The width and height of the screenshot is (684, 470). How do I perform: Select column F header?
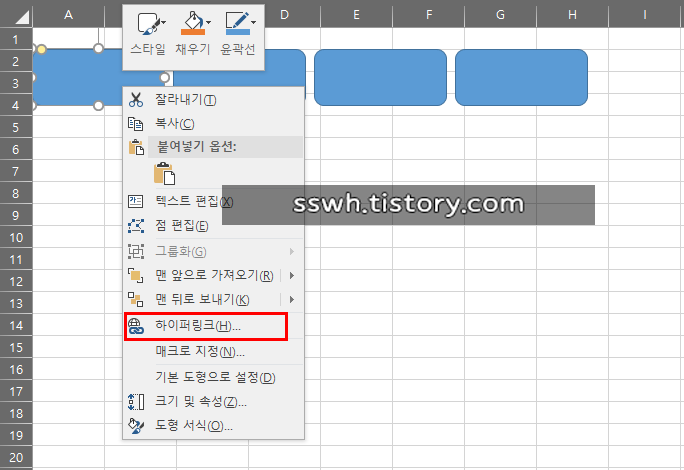tap(429, 15)
